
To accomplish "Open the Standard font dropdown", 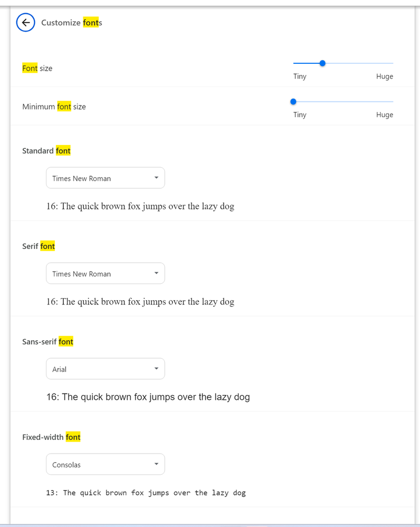I will pyautogui.click(x=105, y=178).
